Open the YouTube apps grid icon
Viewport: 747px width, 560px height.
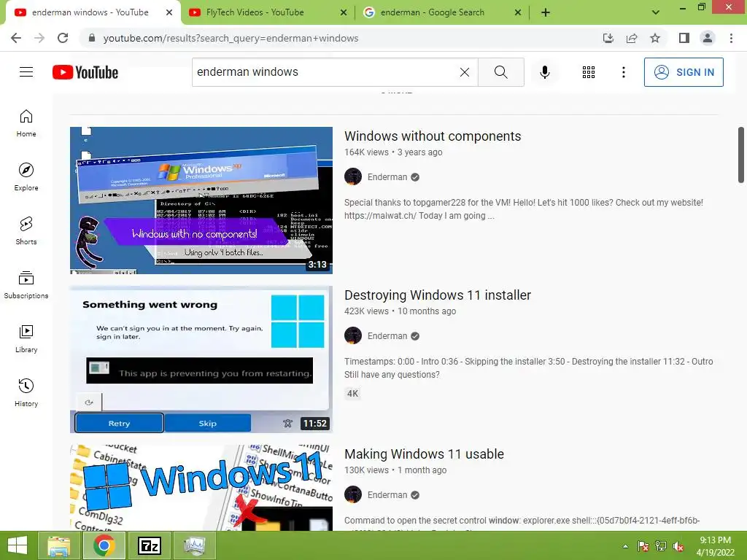pyautogui.click(x=589, y=72)
